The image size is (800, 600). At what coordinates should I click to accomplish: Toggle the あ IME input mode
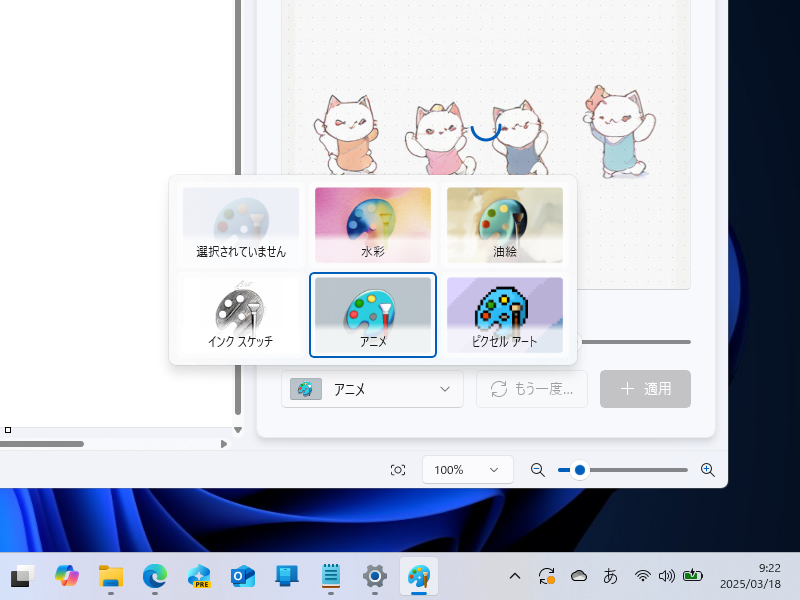tap(610, 576)
